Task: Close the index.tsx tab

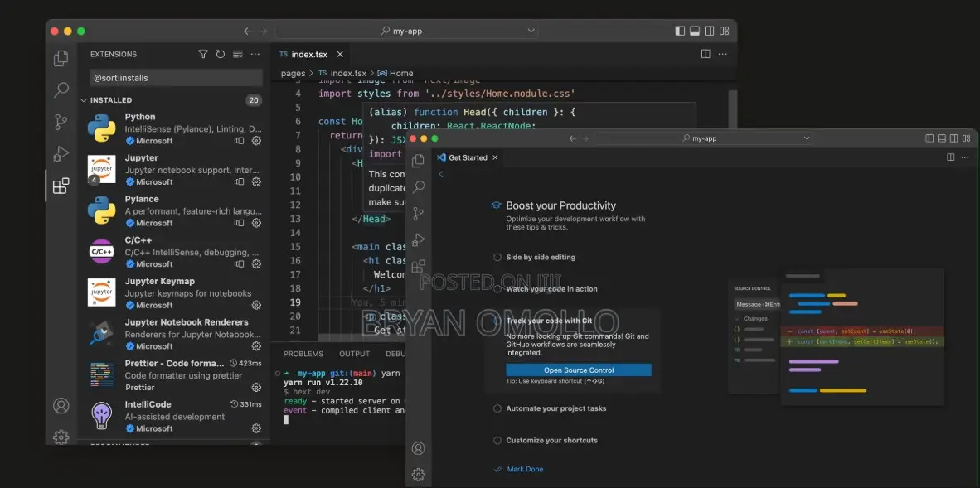Action: coord(340,55)
